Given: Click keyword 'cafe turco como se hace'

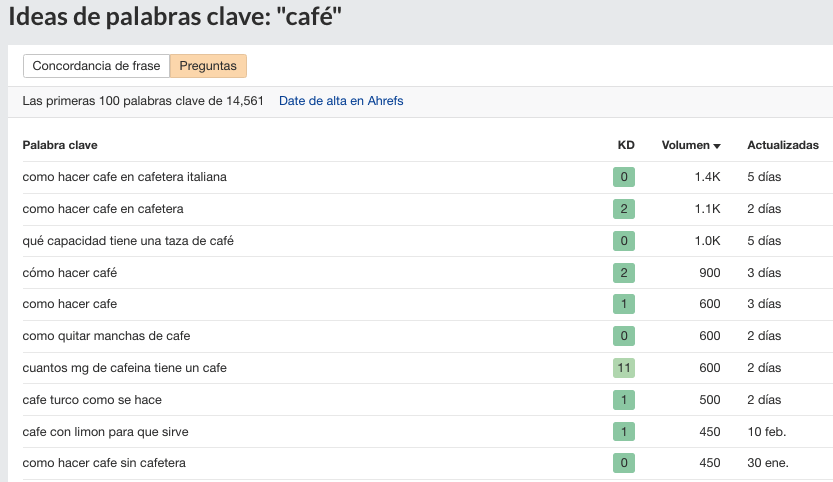Looking at the screenshot, I should point(92,400).
